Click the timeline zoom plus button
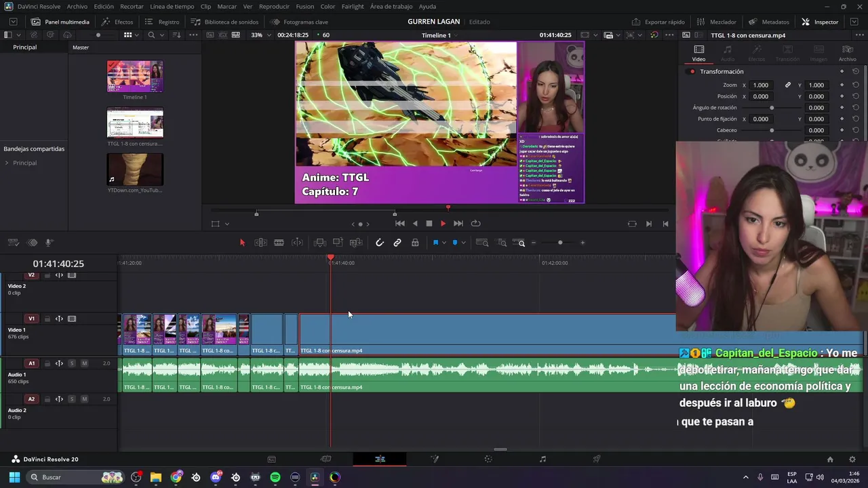868x488 pixels. pyautogui.click(x=583, y=243)
